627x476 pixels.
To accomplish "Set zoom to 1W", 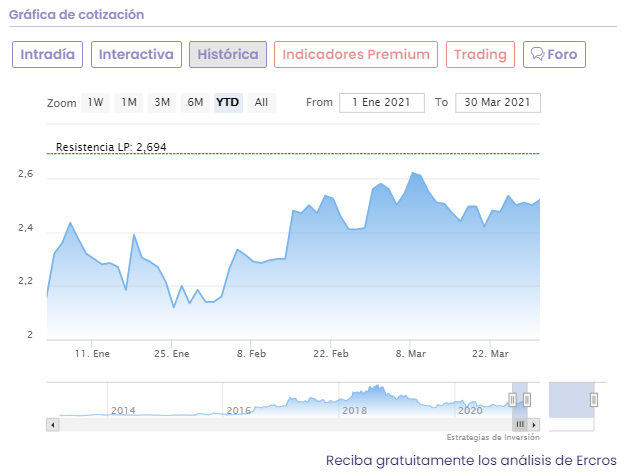I will (x=96, y=102).
